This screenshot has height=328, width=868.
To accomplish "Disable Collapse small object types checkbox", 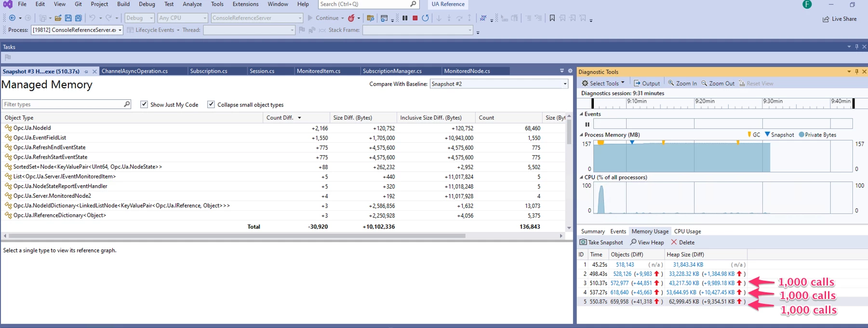I will pos(211,105).
